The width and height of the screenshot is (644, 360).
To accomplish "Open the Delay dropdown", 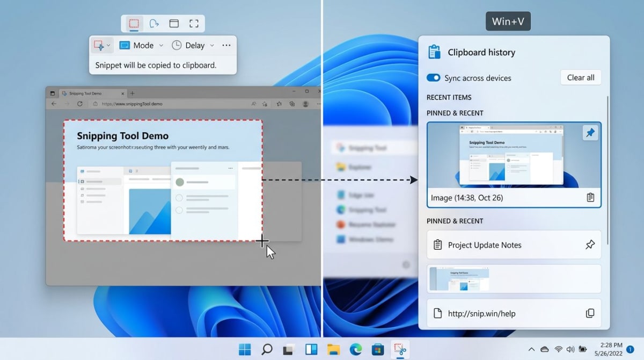I will (193, 45).
